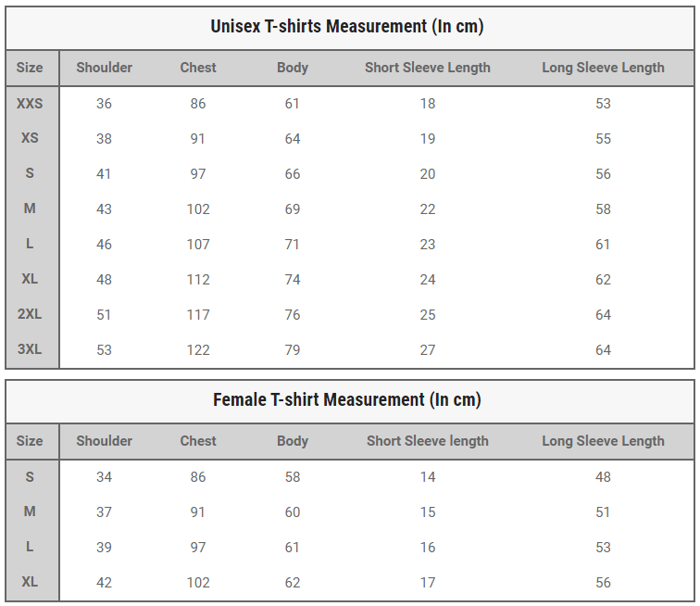Click the Female T-shirt Measurement title
The width and height of the screenshot is (700, 606).
coord(347,399)
